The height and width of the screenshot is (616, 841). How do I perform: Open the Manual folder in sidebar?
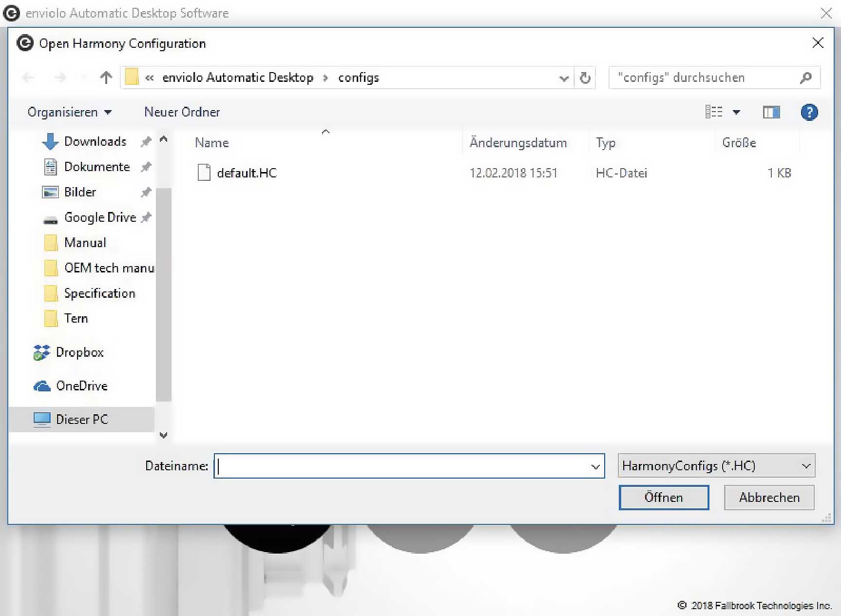click(85, 243)
